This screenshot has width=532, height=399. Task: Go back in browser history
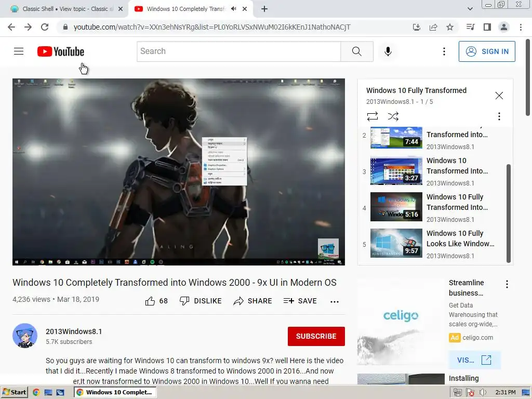pos(11,27)
